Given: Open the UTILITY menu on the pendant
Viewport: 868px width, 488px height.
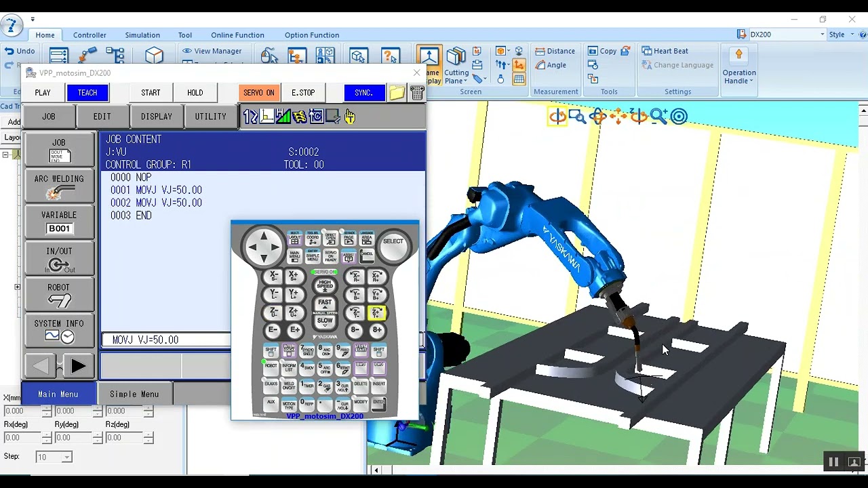Looking at the screenshot, I should [x=211, y=117].
